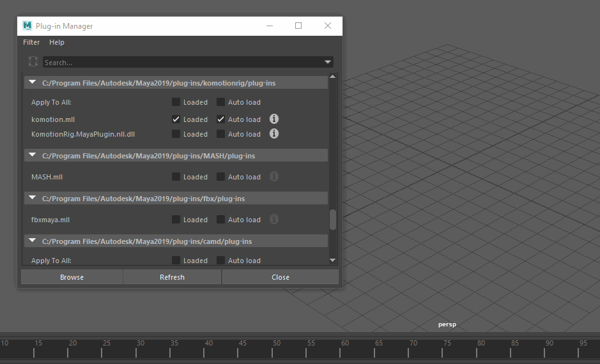This screenshot has height=364, width=600.
Task: Check Auto load for KomotionRig.MayaPlugin.nll.dll
Action: click(x=221, y=134)
